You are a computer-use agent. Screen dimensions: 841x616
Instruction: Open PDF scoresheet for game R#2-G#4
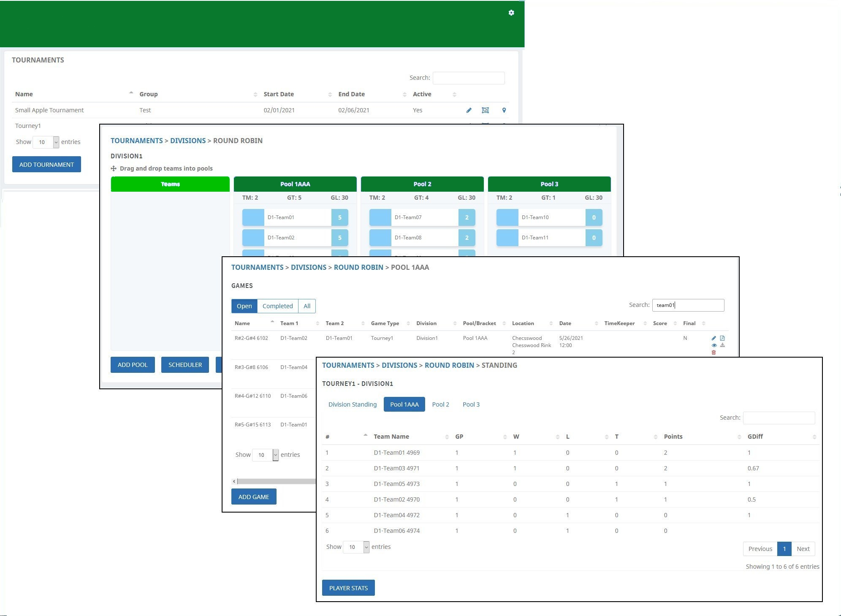(x=722, y=338)
